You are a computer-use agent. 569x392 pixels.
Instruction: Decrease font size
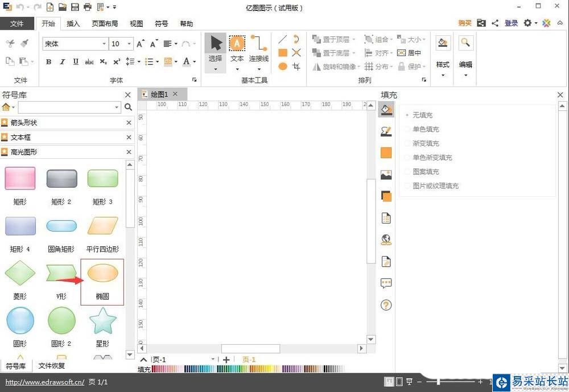click(x=154, y=44)
